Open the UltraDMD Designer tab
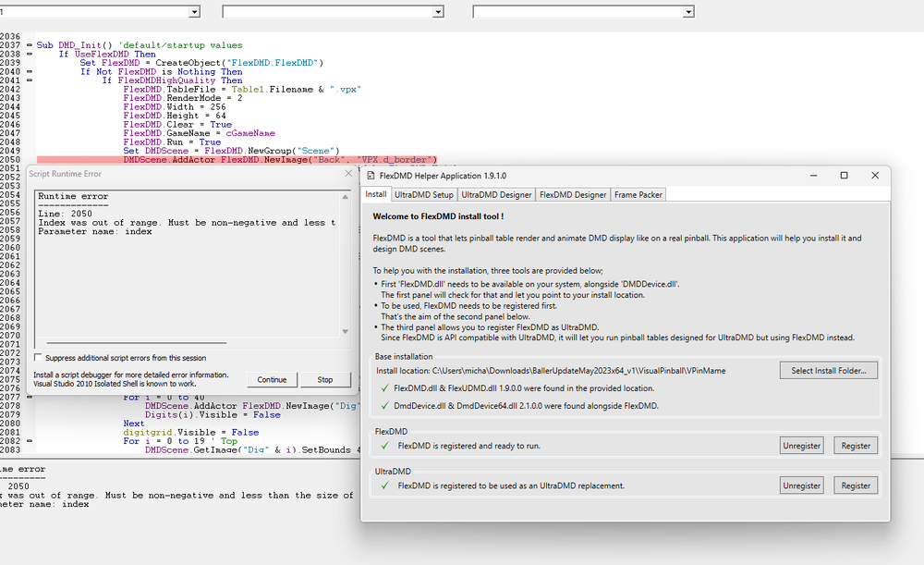The image size is (924, 565). tap(496, 194)
